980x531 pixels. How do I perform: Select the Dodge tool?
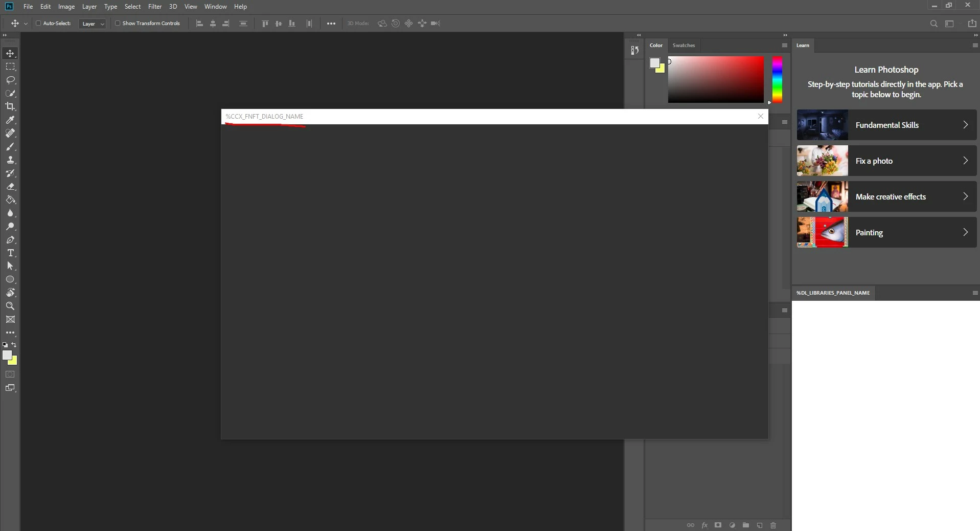point(10,227)
